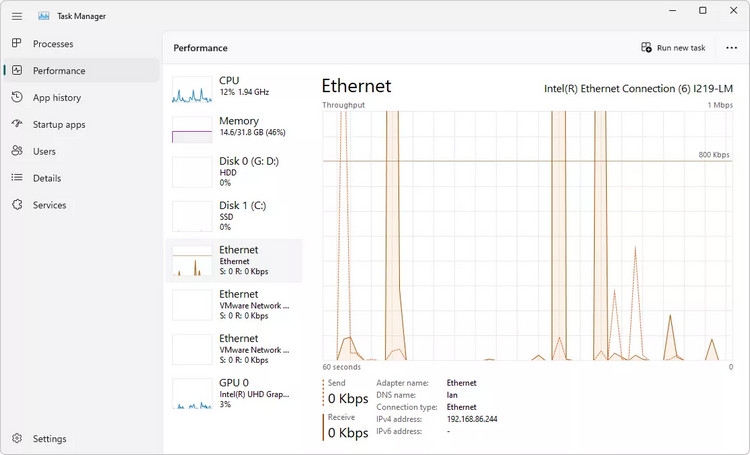Open Startup apps page
750x455 pixels.
pos(82,124)
